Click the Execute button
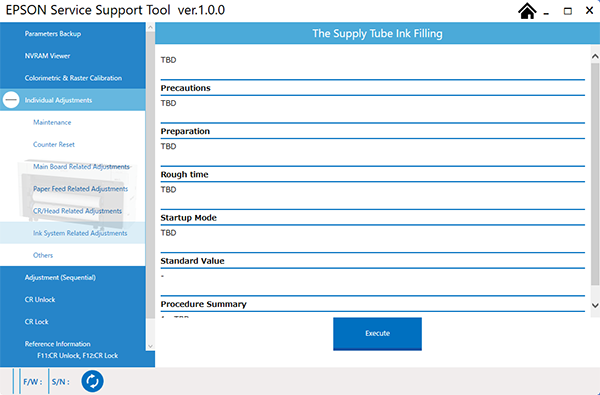The height and width of the screenshot is (395, 600). click(377, 334)
